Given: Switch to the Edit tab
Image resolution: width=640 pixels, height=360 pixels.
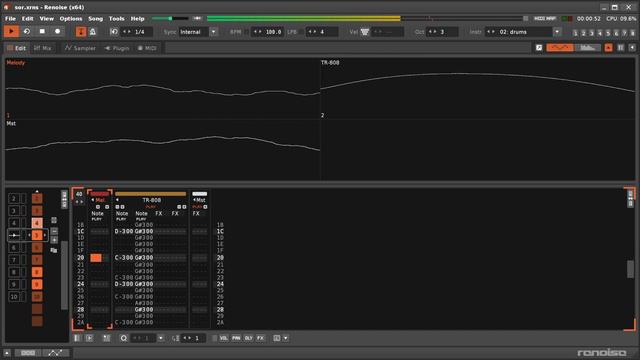Looking at the screenshot, I should 16,48.
